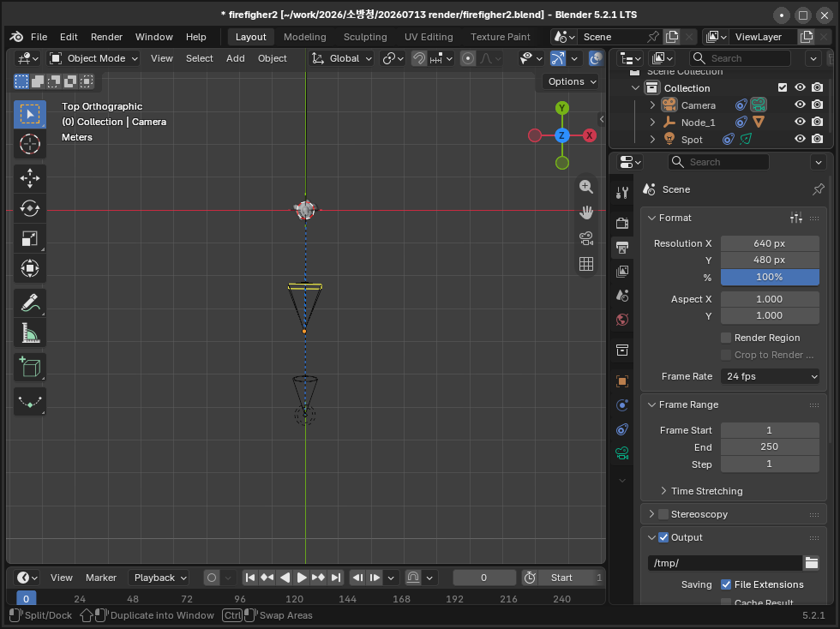Open the Global transform orientation dropdown
Screen dimensions: 840x629
[342, 58]
